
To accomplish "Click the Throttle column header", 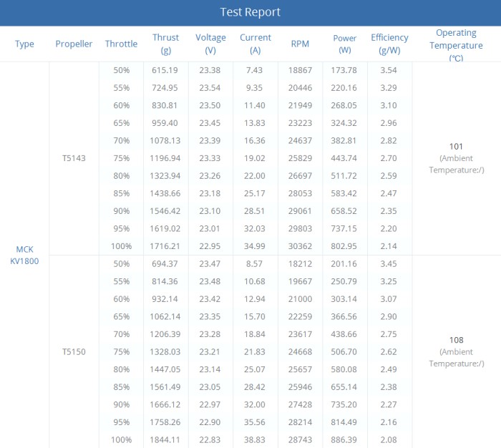I will (122, 44).
